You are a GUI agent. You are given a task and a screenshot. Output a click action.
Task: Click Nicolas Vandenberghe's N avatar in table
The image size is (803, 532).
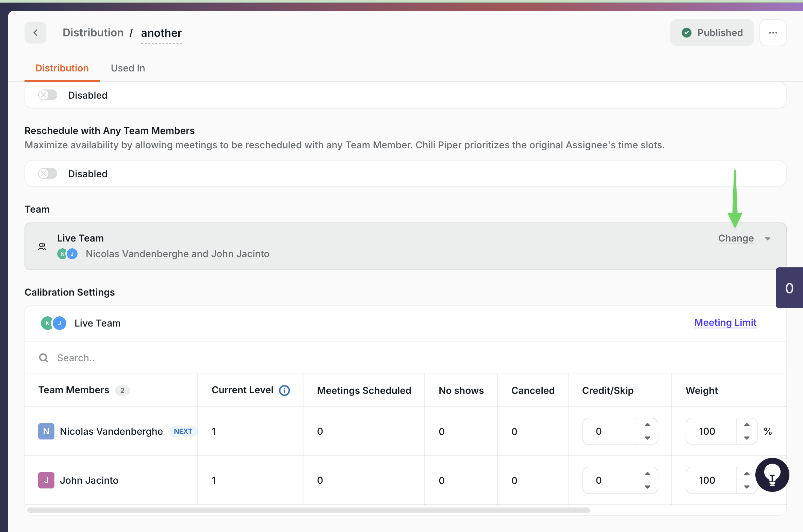click(46, 431)
